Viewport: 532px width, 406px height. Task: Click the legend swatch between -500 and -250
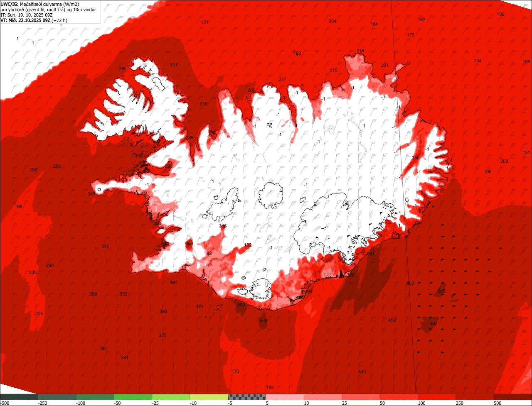point(19,397)
